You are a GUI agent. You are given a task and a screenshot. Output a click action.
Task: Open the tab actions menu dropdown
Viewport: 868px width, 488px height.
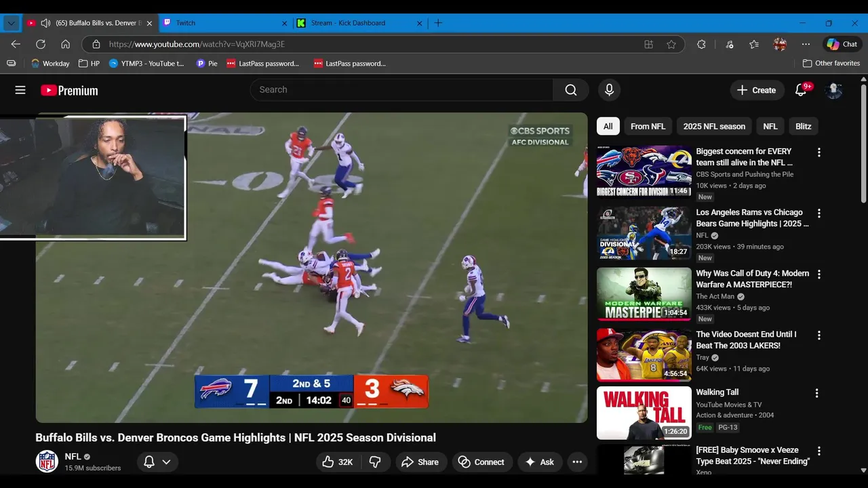pyautogui.click(x=11, y=23)
